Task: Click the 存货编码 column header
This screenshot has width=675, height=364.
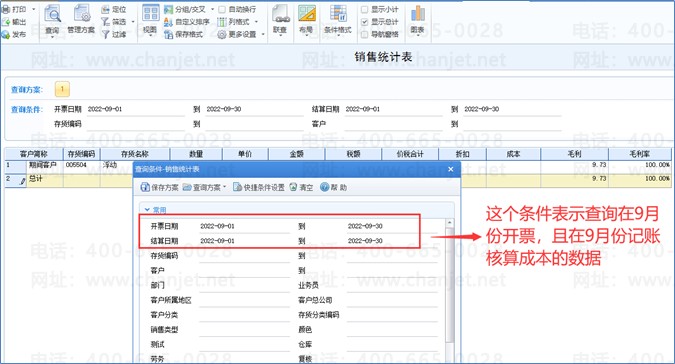Action: (x=81, y=154)
